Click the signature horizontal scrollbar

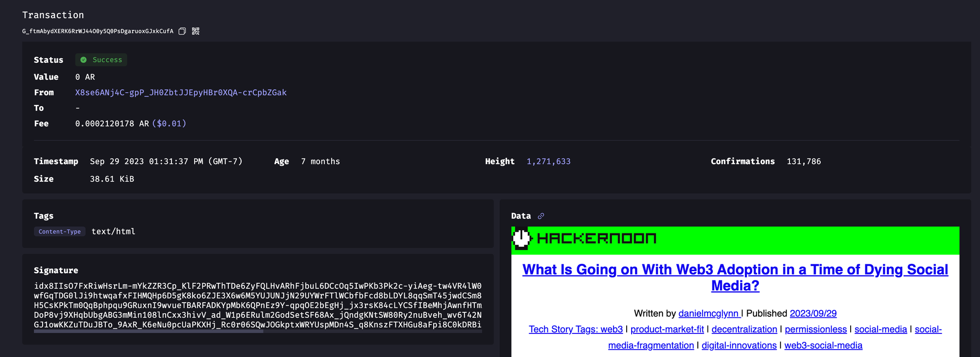tap(148, 332)
